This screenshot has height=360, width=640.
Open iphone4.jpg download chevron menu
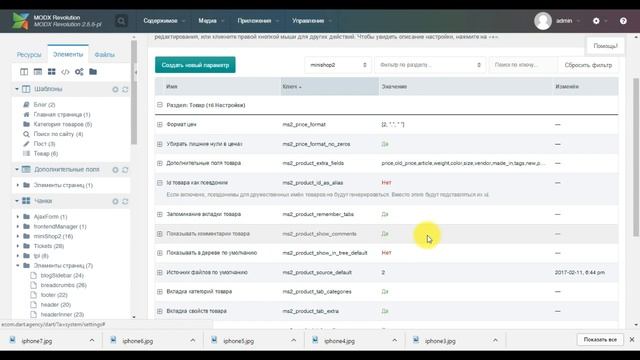[394, 340]
